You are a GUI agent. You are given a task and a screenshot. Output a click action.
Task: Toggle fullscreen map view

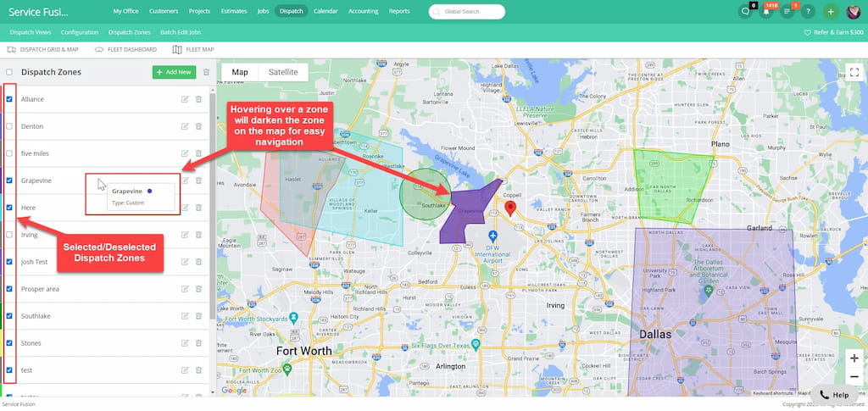[854, 73]
